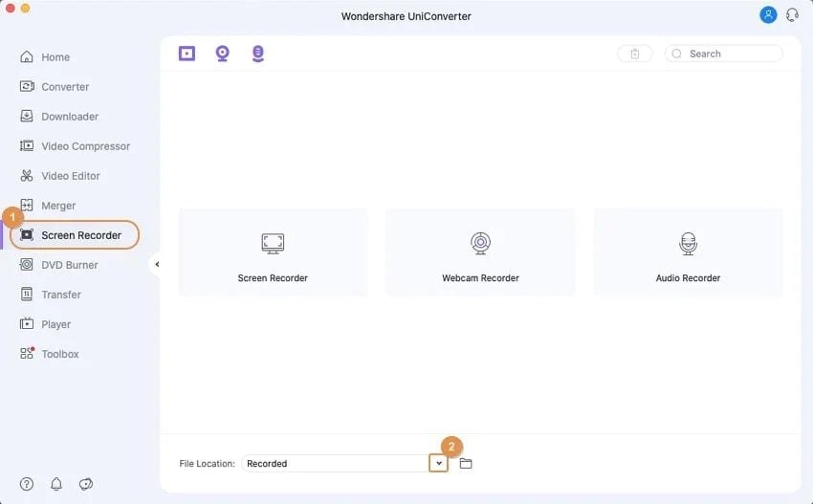Screen dimensions: 813x504
Task: Go to Transfer in sidebar
Action: click(x=50, y=295)
